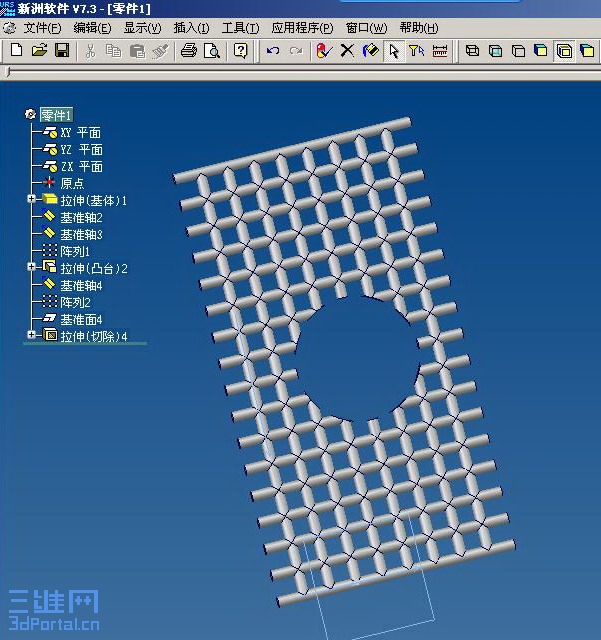Click the Copy icon in the toolbar
The width and height of the screenshot is (601, 640).
tap(113, 51)
